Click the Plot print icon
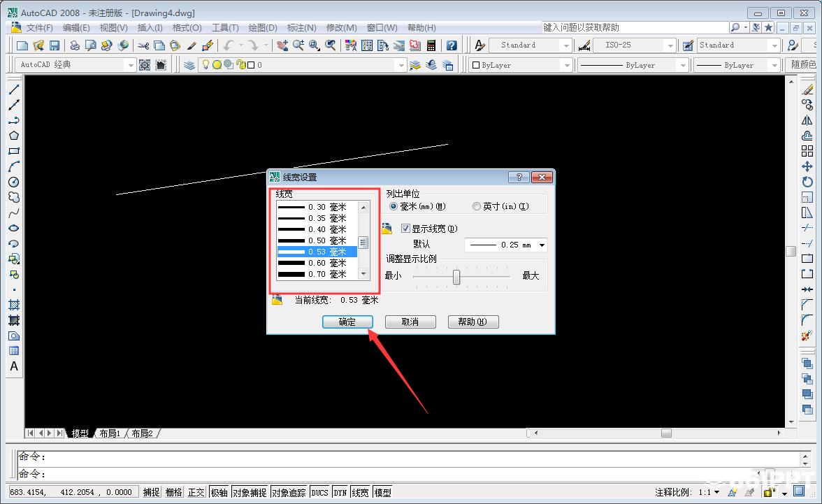 pyautogui.click(x=74, y=45)
